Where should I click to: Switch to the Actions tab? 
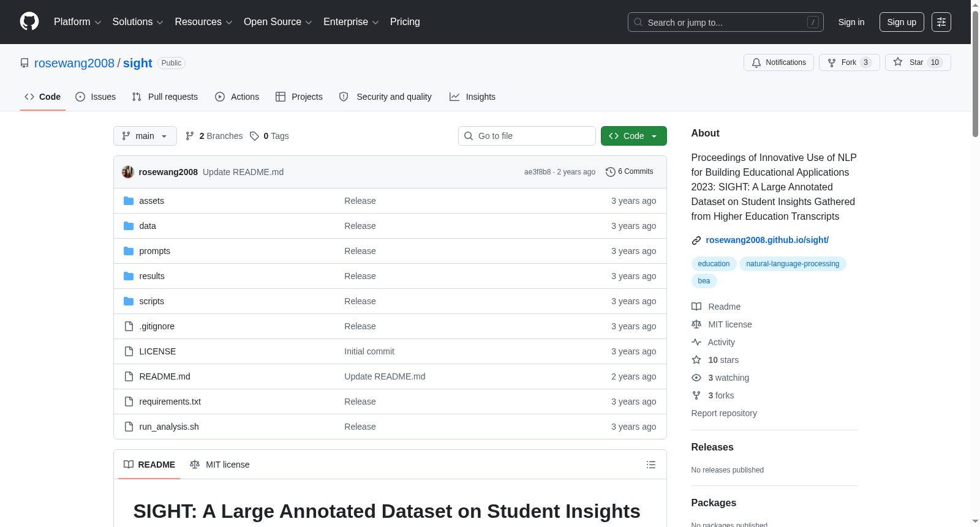point(237,97)
